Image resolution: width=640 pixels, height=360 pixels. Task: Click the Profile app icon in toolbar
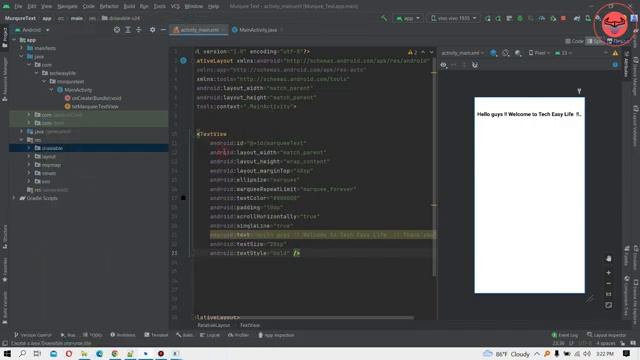[x=542, y=18]
